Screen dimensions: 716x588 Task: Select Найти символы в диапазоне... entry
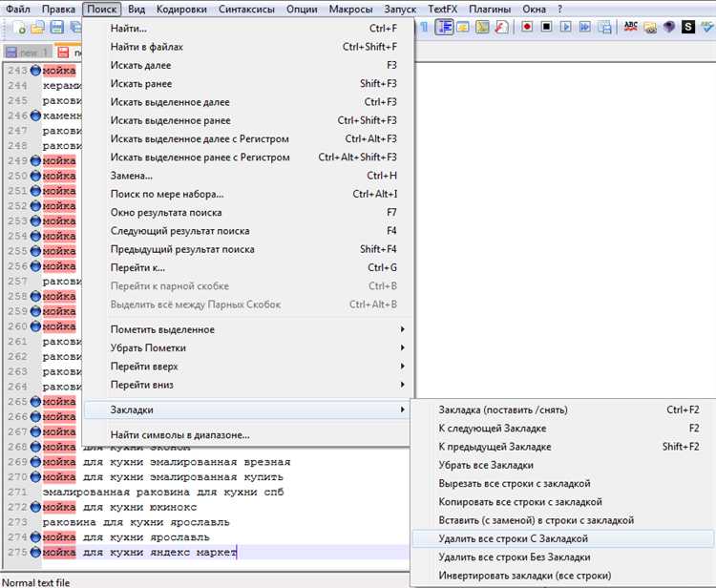tap(248, 435)
